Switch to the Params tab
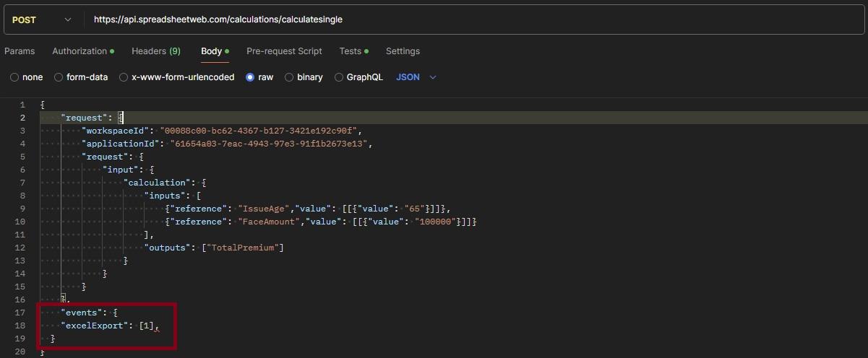Viewport: 868px width, 358px height. [20, 51]
